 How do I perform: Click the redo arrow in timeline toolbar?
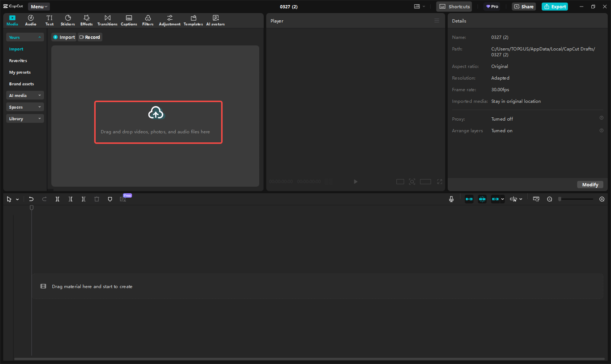44,199
